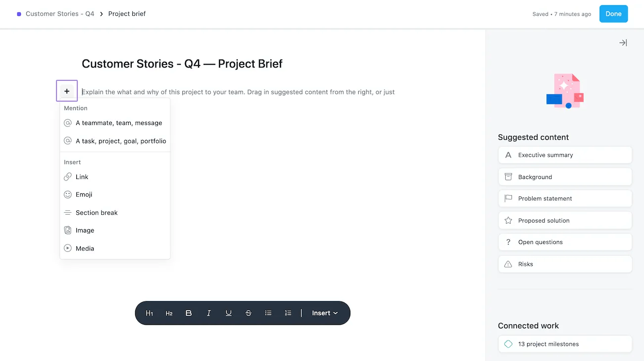Toggle italic formatting in the toolbar
This screenshot has width=644, height=361.
click(209, 313)
